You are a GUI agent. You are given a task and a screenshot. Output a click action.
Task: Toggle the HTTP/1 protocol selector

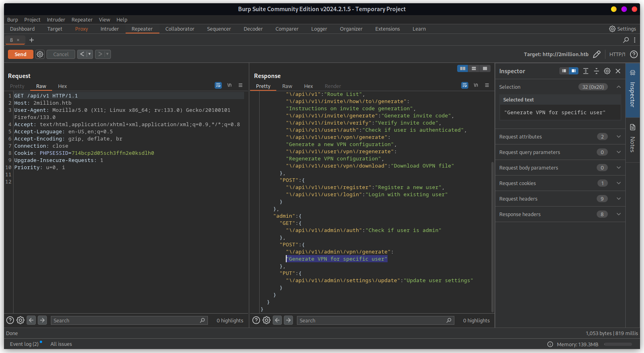617,55
